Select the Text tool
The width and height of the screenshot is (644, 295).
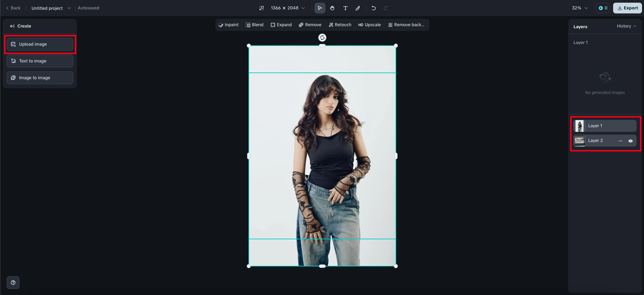(345, 8)
